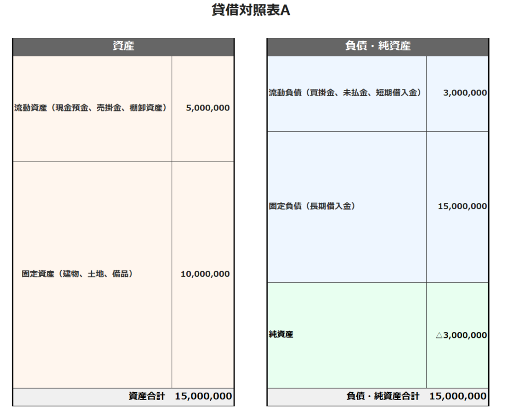The height and width of the screenshot is (420, 510).
Task: Click the 純資産 label in green section
Action: pyautogui.click(x=281, y=334)
